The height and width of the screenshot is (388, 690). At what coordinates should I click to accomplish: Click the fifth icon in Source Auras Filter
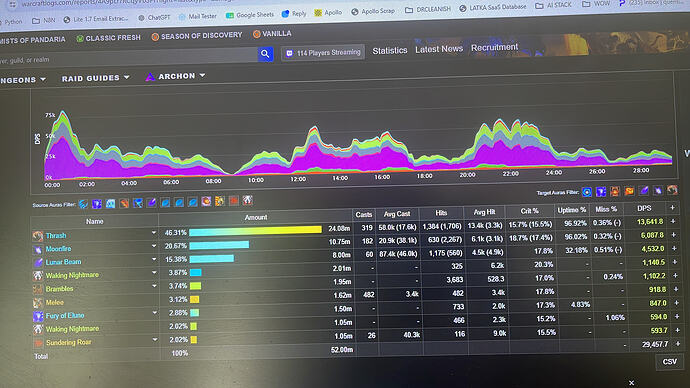click(x=138, y=203)
